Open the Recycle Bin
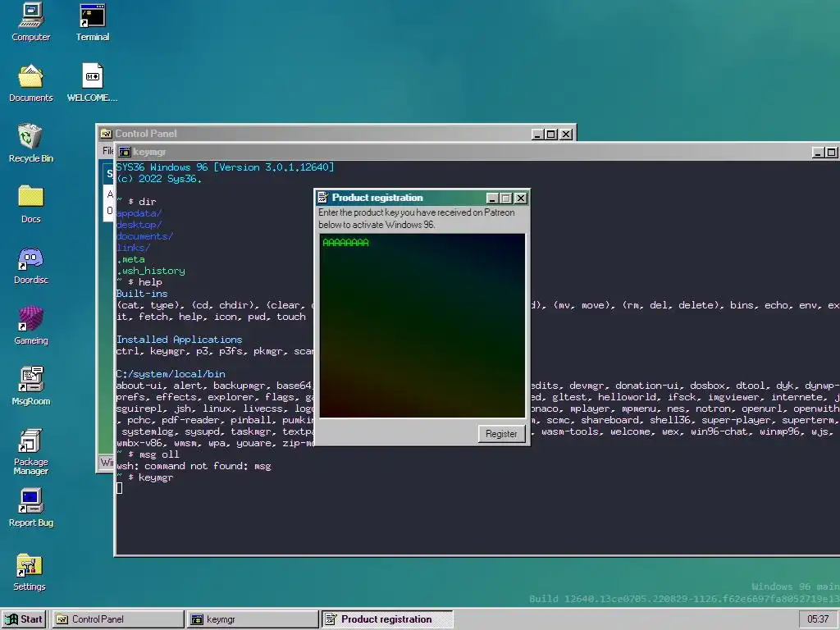This screenshot has width=840, height=630. pyautogui.click(x=30, y=144)
